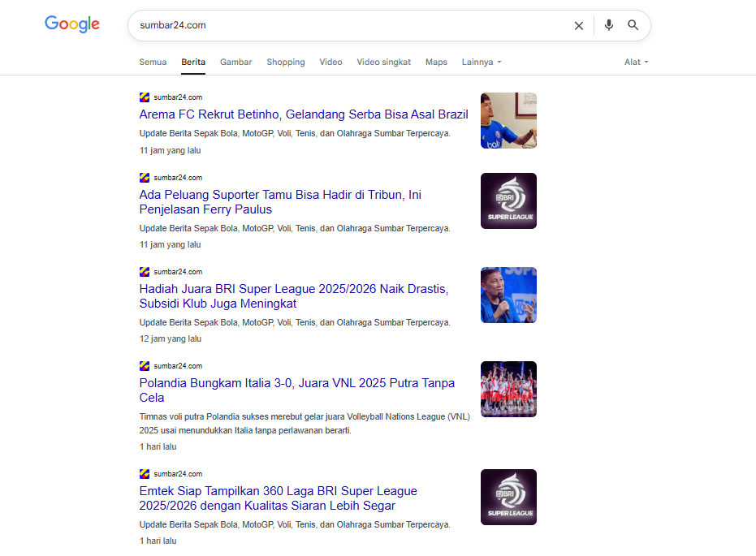The image size is (756, 556).
Task: Expand the Lainnya dropdown
Action: pos(482,62)
